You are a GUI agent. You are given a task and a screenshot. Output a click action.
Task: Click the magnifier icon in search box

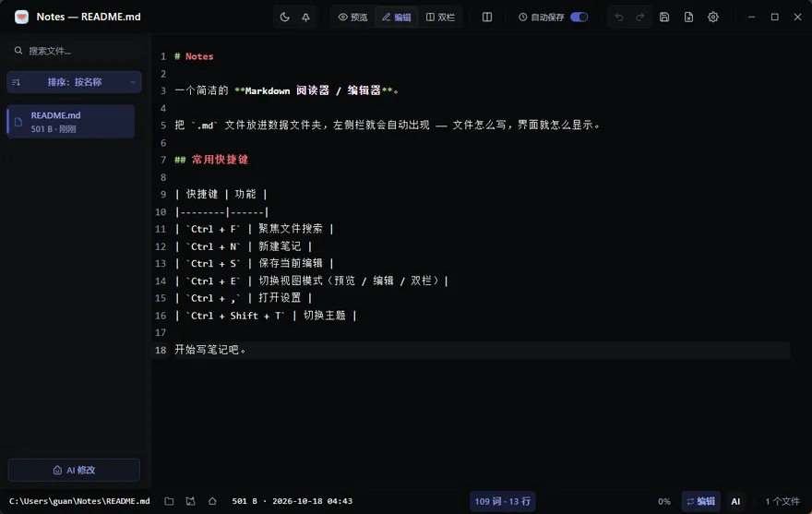(18, 50)
